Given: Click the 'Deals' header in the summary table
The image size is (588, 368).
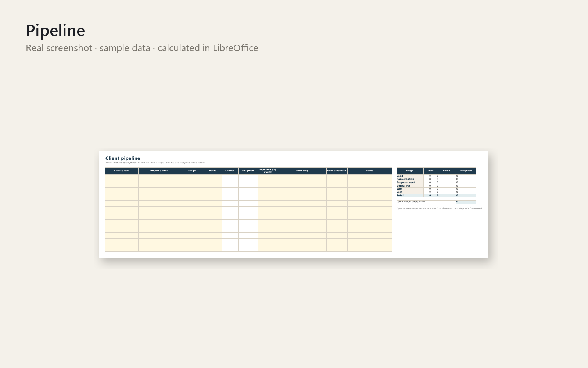Looking at the screenshot, I should 430,171.
